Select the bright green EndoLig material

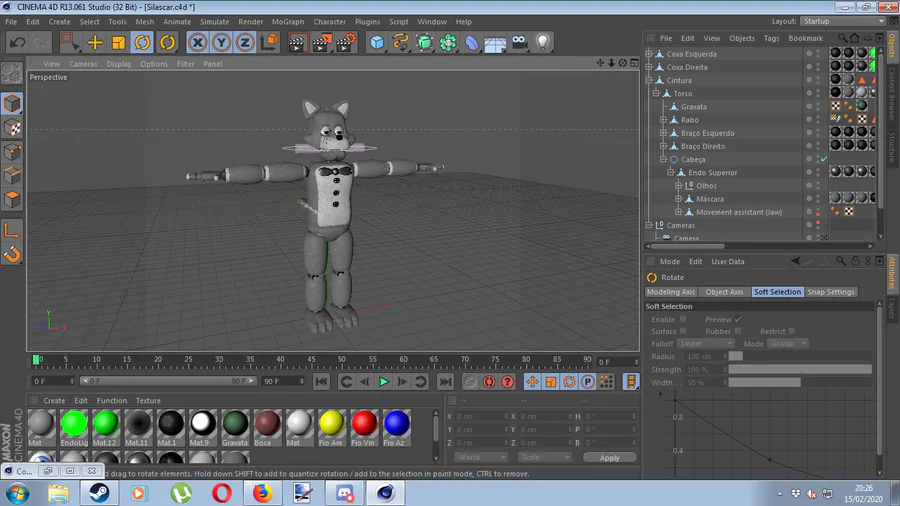(74, 424)
